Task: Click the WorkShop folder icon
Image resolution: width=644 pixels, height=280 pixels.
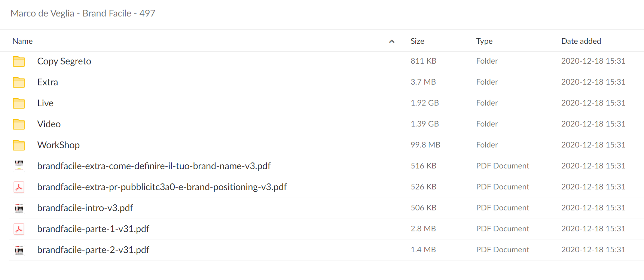Action: coord(19,145)
